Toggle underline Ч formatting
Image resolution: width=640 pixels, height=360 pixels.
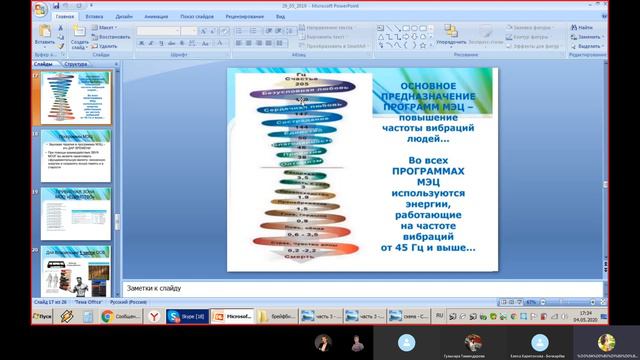click(161, 43)
